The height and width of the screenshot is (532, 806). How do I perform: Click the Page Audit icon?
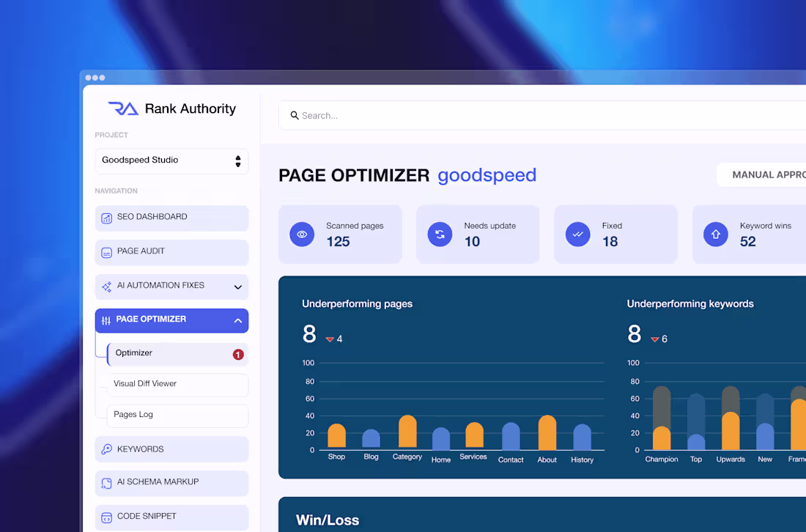point(106,252)
